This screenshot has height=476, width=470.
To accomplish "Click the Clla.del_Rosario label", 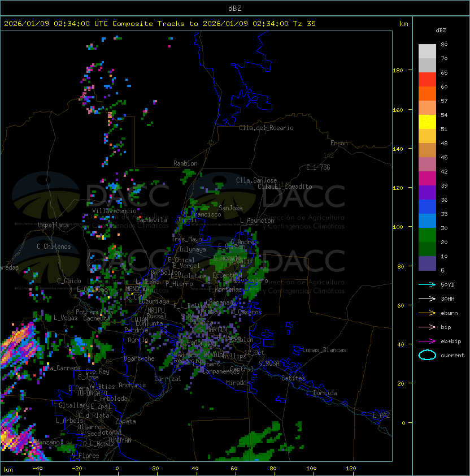I will point(266,128).
